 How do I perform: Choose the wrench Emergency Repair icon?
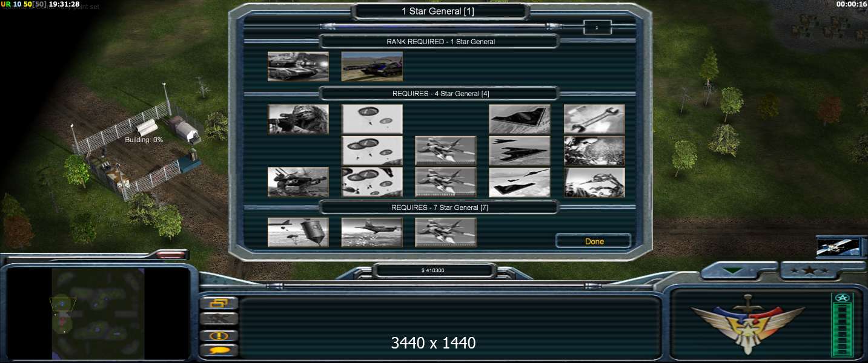point(594,119)
